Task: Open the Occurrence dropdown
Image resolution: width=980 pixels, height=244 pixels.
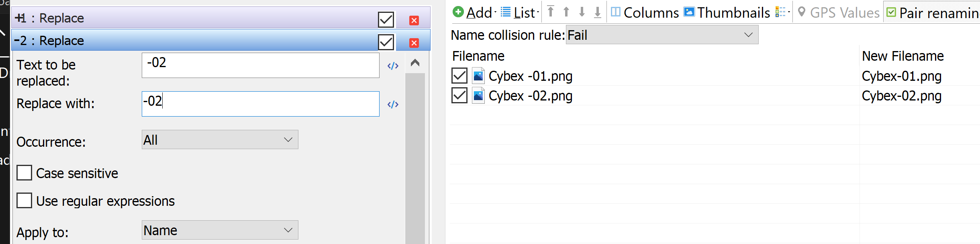Action: point(220,139)
